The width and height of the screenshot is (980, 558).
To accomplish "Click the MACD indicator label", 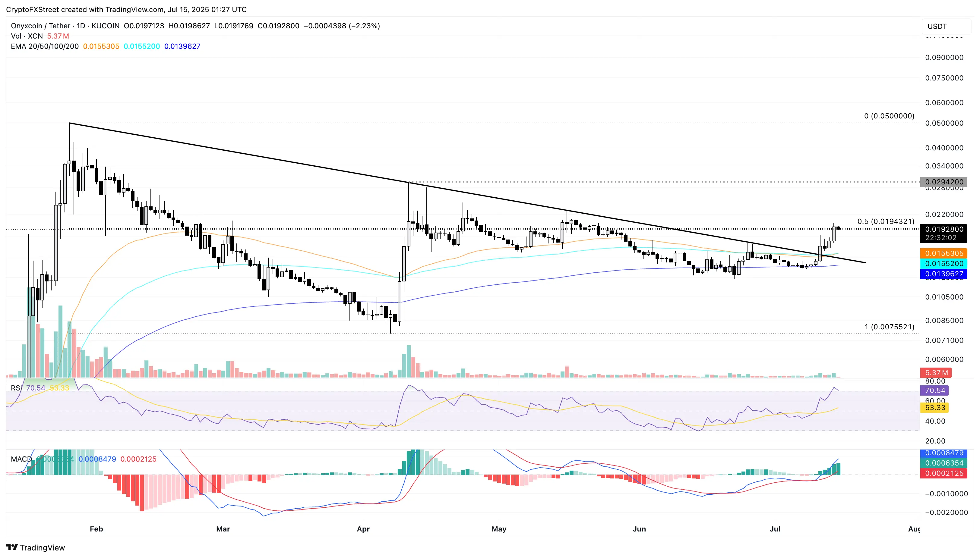I will click(21, 459).
